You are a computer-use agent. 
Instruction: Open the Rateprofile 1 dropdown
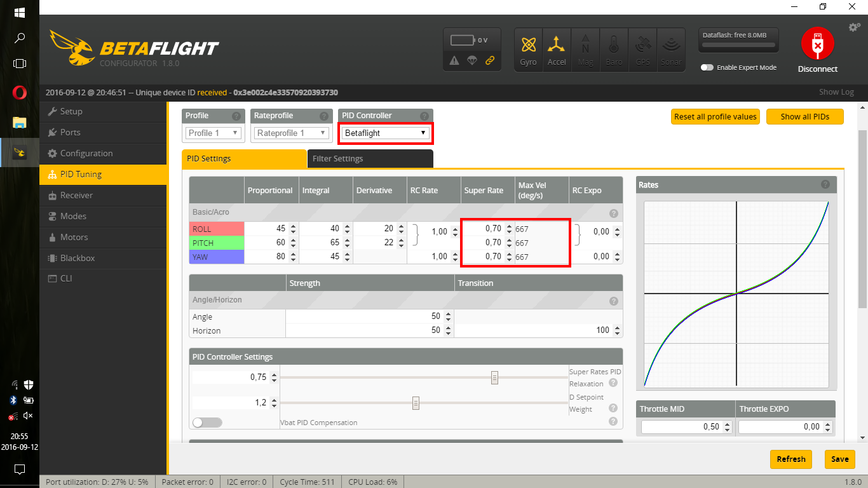[291, 133]
